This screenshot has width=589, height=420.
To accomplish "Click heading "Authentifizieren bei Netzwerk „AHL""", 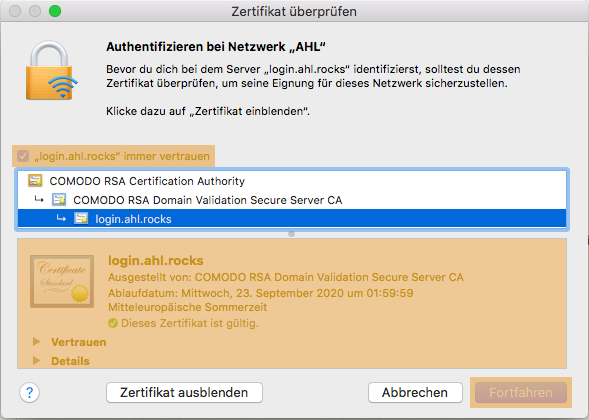I will (216, 47).
